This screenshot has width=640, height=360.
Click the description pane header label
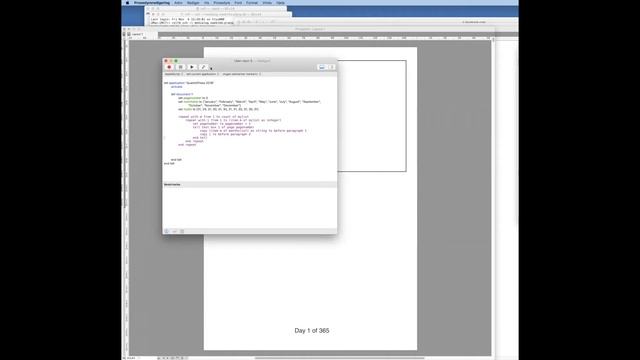click(x=172, y=184)
